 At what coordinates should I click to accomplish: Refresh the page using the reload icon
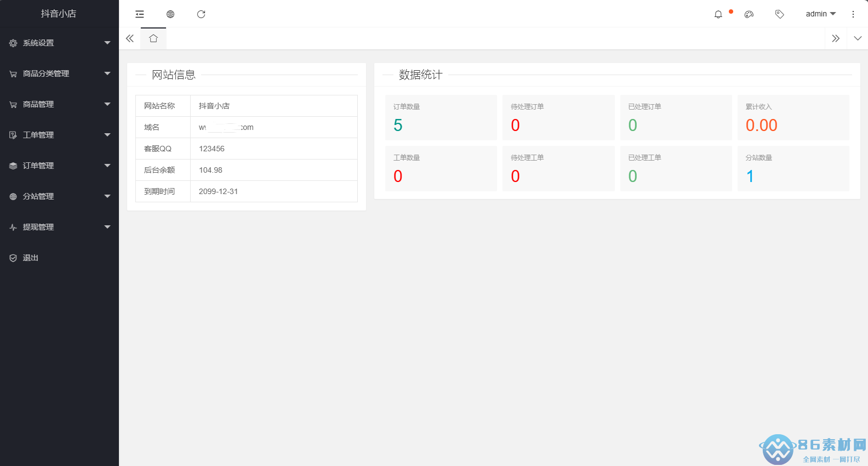click(201, 14)
